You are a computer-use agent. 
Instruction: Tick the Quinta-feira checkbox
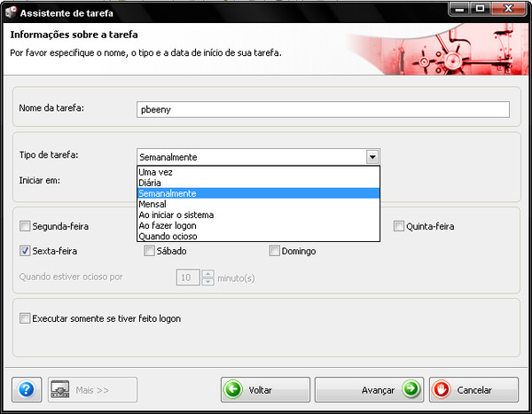(399, 226)
